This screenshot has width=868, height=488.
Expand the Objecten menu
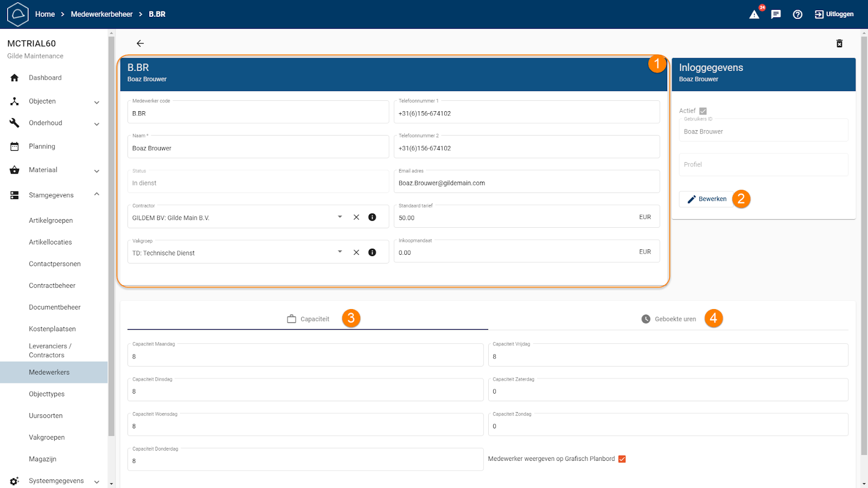[x=97, y=102]
